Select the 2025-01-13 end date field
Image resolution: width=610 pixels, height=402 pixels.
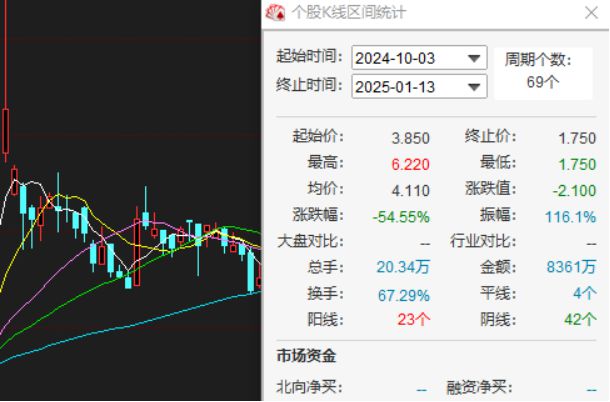point(419,86)
